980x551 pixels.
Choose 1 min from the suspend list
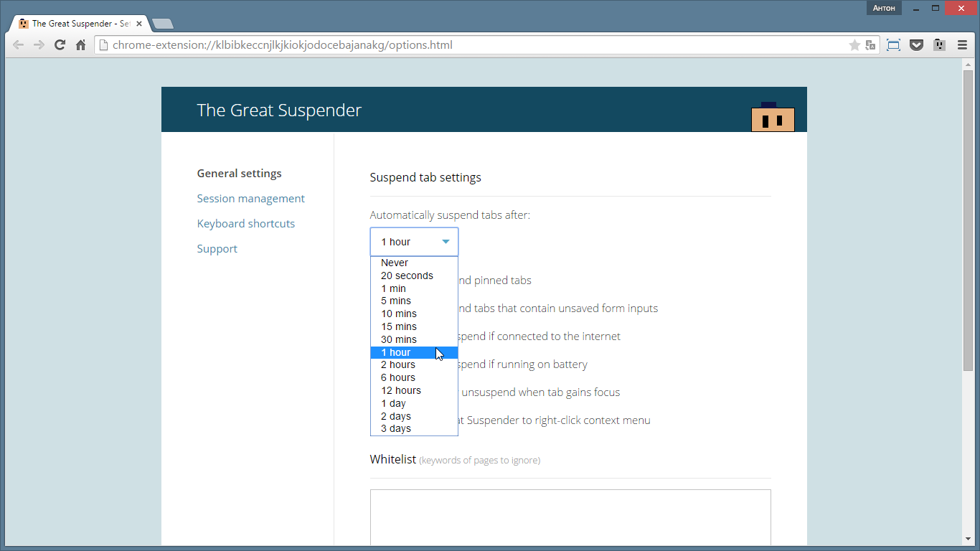414,288
